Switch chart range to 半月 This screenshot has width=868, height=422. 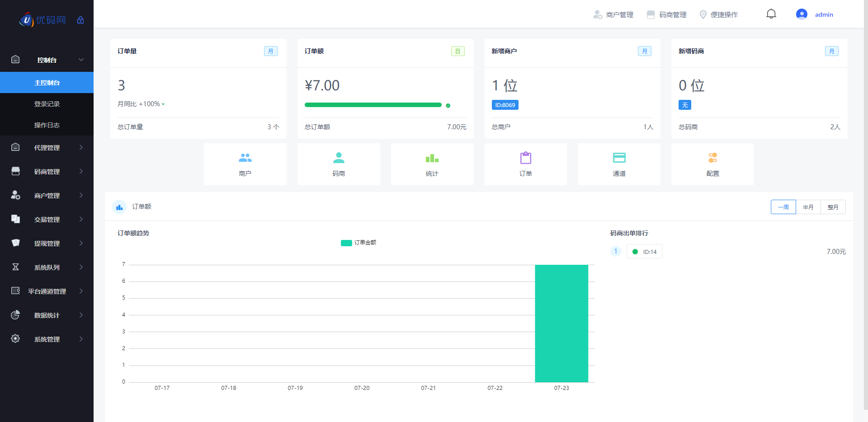(808, 207)
